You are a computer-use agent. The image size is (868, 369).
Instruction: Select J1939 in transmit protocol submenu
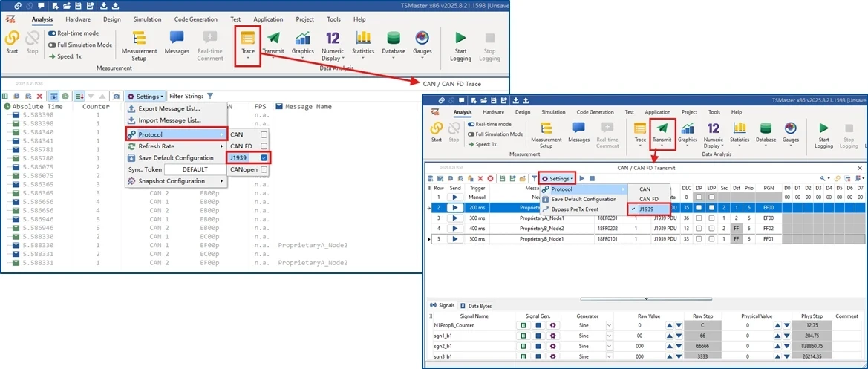tap(649, 209)
